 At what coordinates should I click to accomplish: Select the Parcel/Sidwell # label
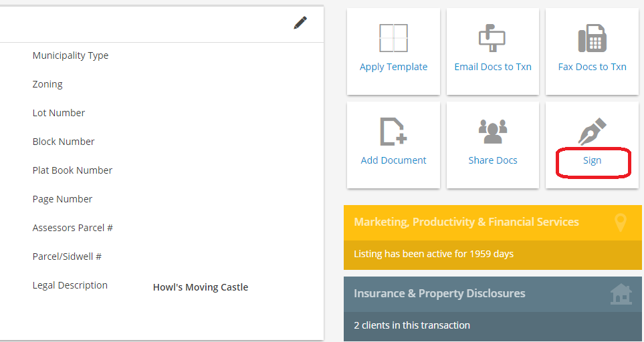[x=67, y=256]
